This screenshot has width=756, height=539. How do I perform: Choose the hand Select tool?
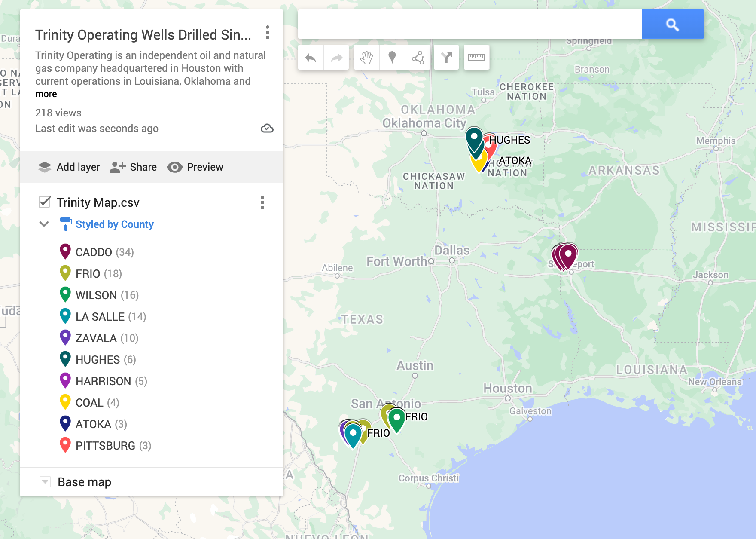pyautogui.click(x=366, y=57)
